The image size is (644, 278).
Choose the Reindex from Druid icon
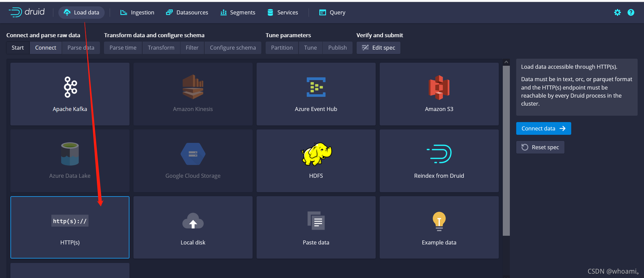point(439,154)
